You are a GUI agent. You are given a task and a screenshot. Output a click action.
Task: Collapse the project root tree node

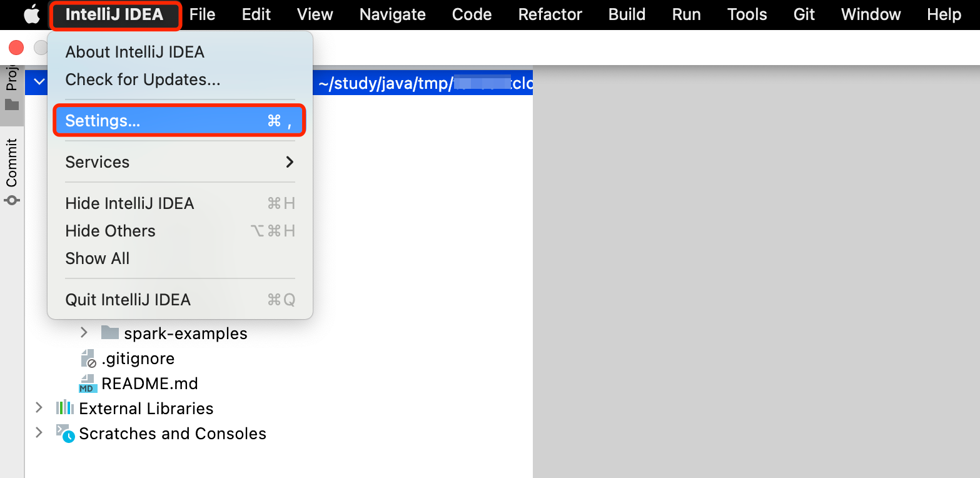39,81
